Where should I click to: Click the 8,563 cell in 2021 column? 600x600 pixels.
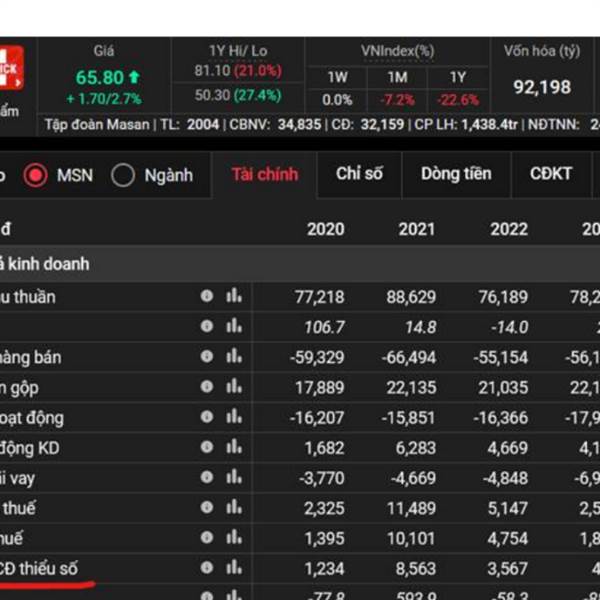(416, 569)
